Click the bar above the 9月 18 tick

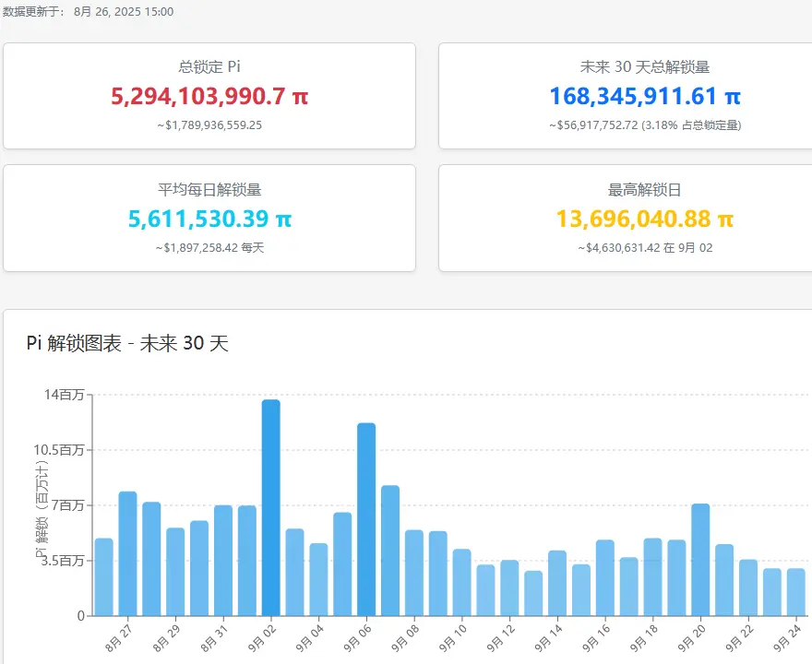(x=652, y=577)
